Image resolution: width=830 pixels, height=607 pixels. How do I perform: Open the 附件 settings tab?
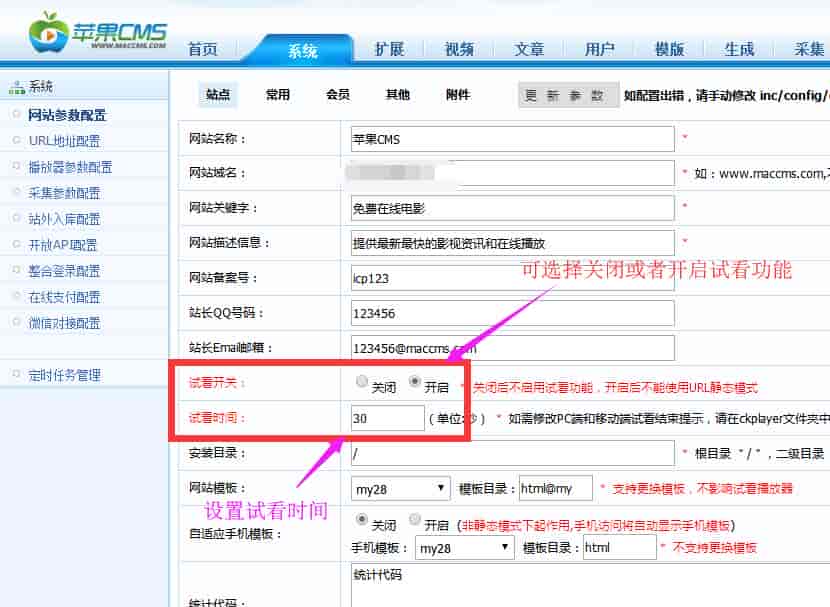457,94
